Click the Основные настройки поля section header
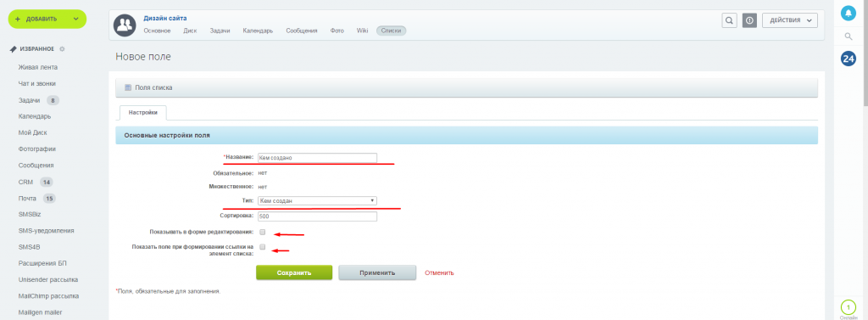868x320 pixels. coord(467,135)
